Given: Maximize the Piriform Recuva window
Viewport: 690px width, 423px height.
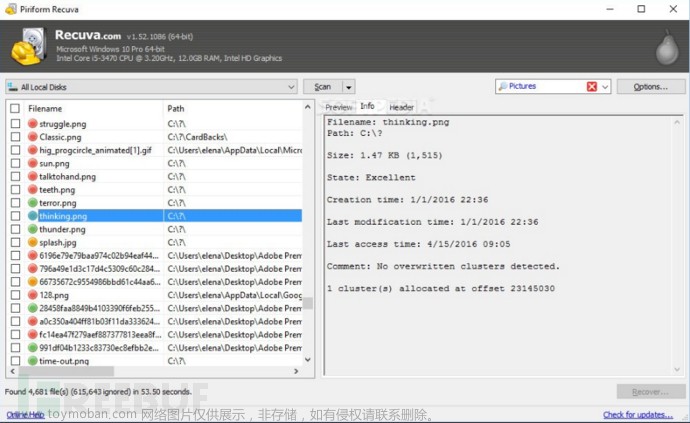Looking at the screenshot, I should tap(641, 9).
